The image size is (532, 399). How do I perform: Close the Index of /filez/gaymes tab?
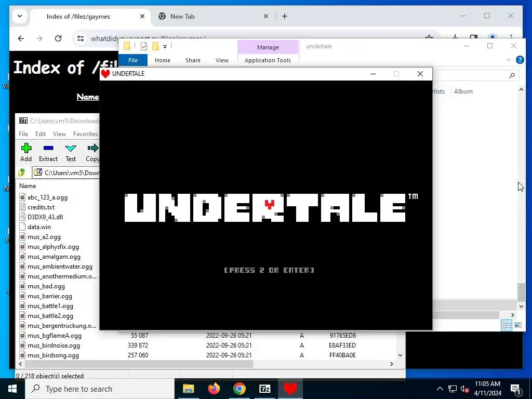coord(142,16)
